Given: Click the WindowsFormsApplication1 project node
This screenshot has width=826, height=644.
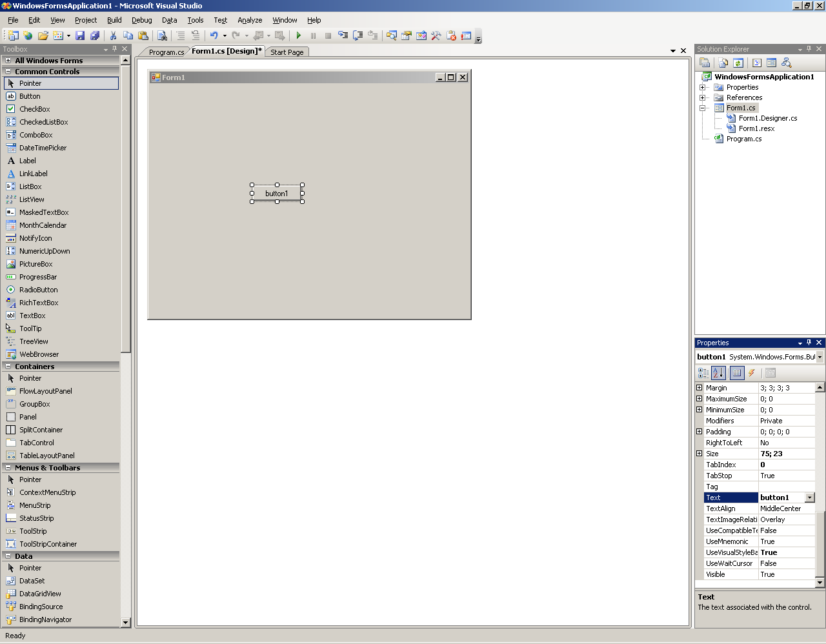Looking at the screenshot, I should (764, 77).
